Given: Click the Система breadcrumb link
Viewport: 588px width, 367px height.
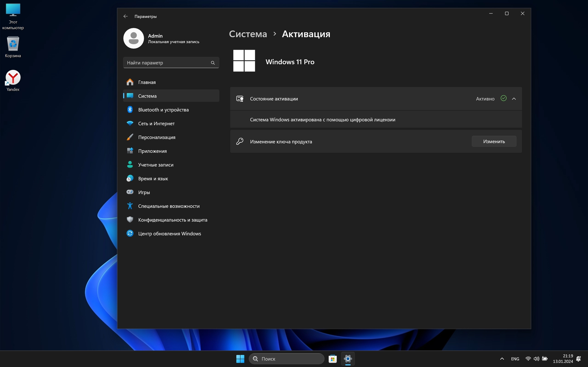Looking at the screenshot, I should pyautogui.click(x=248, y=34).
